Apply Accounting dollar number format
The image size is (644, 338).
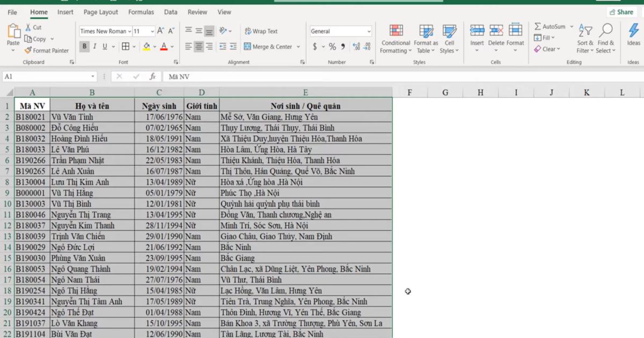tap(314, 47)
